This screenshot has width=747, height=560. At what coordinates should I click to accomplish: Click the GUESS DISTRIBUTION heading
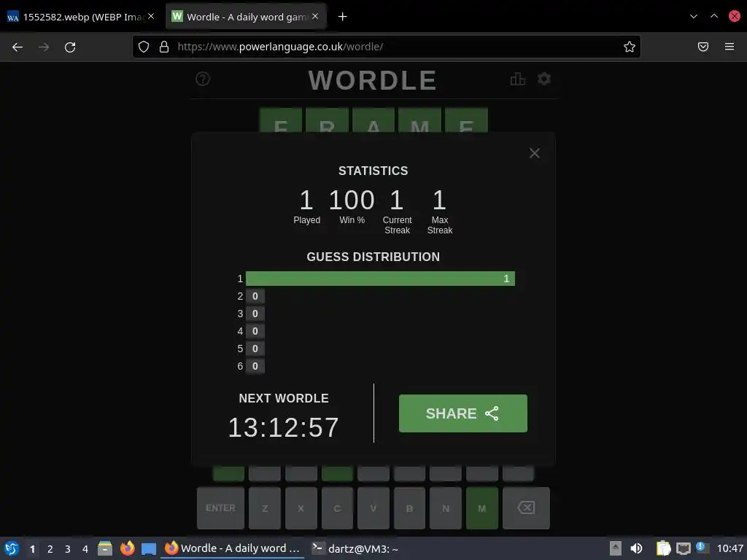pyautogui.click(x=373, y=257)
